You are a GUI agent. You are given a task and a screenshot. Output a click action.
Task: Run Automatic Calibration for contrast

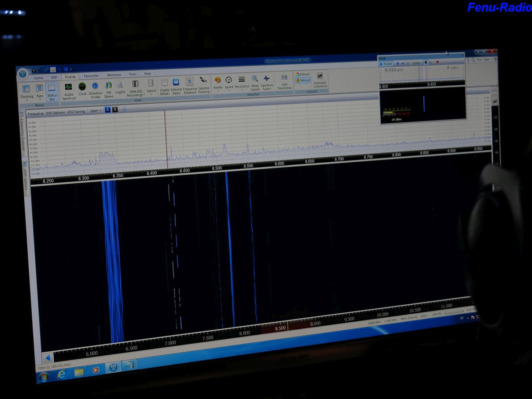click(x=320, y=80)
